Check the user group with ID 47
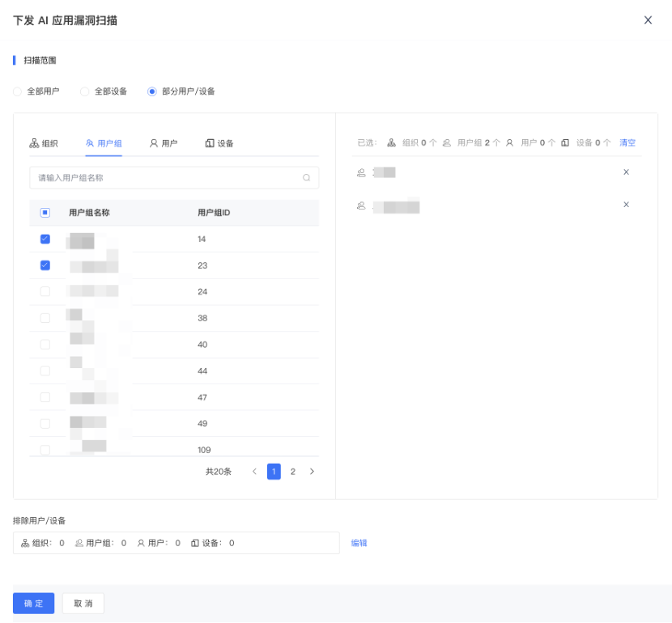 tap(45, 397)
